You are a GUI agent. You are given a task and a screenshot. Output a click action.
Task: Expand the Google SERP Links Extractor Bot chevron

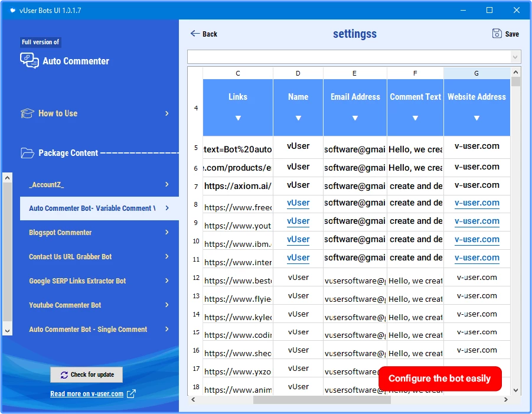point(167,281)
